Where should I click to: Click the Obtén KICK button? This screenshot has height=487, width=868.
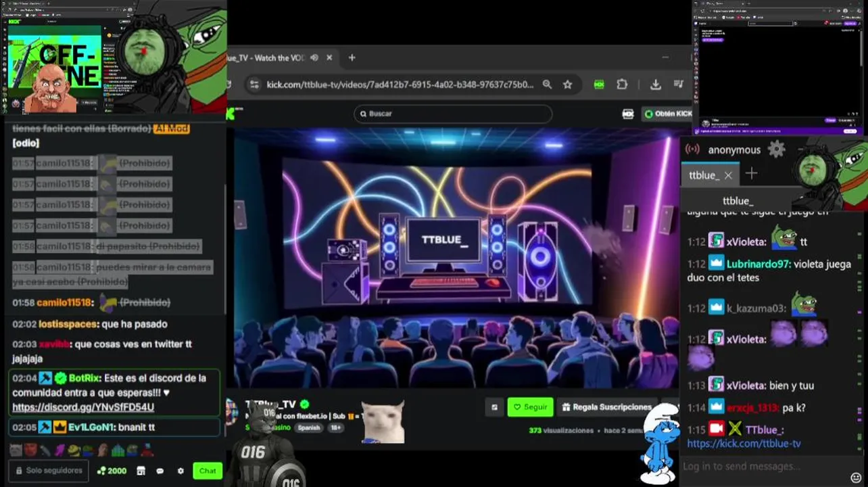668,114
